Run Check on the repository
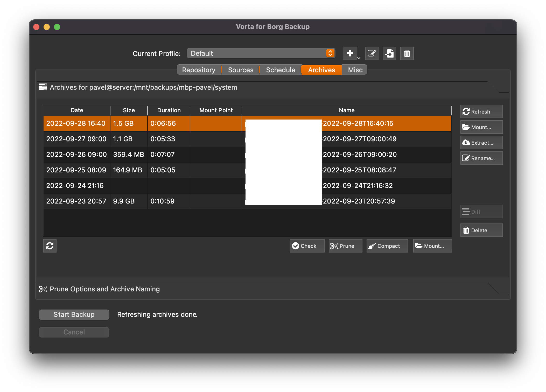 [x=307, y=246]
